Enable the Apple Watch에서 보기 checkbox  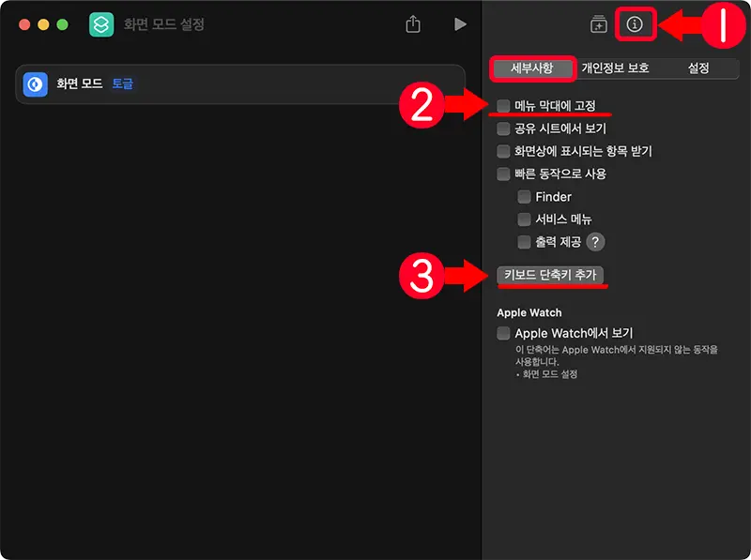(503, 332)
